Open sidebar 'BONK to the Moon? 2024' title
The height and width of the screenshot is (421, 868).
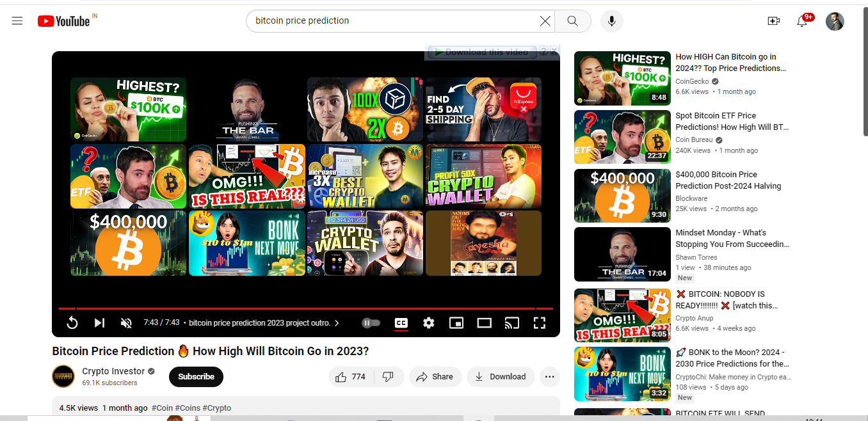(x=732, y=358)
